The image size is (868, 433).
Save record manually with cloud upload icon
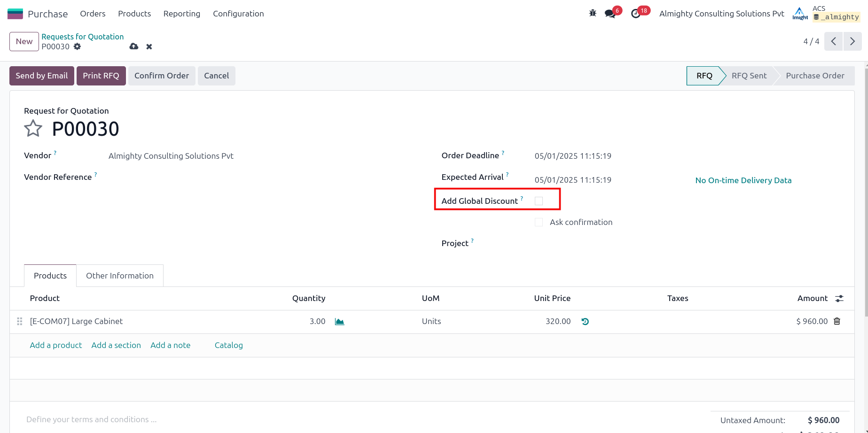click(x=134, y=46)
